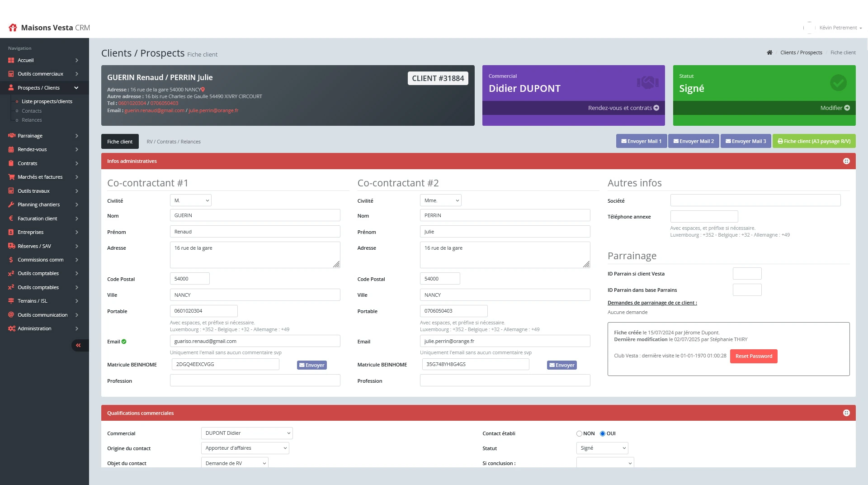Open the Kévin Petrement user menu
The height and width of the screenshot is (485, 868).
click(840, 28)
